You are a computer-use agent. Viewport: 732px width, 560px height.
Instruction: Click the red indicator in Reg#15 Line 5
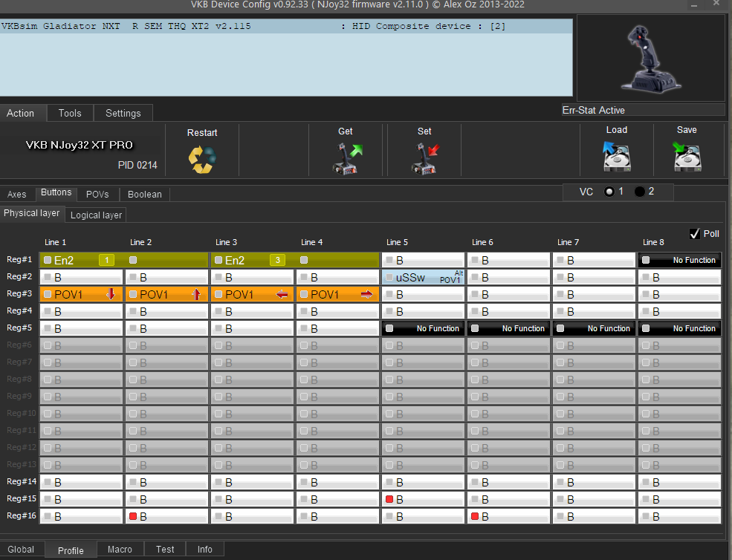coord(389,499)
